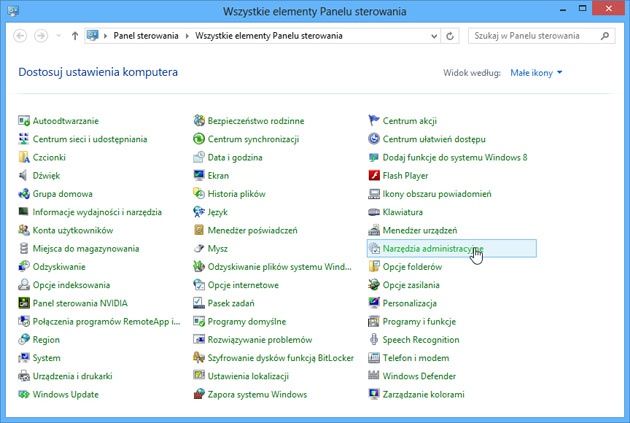Screen dimensions: 630x423
Task: Click the search magnifier icon
Action: [x=605, y=36]
